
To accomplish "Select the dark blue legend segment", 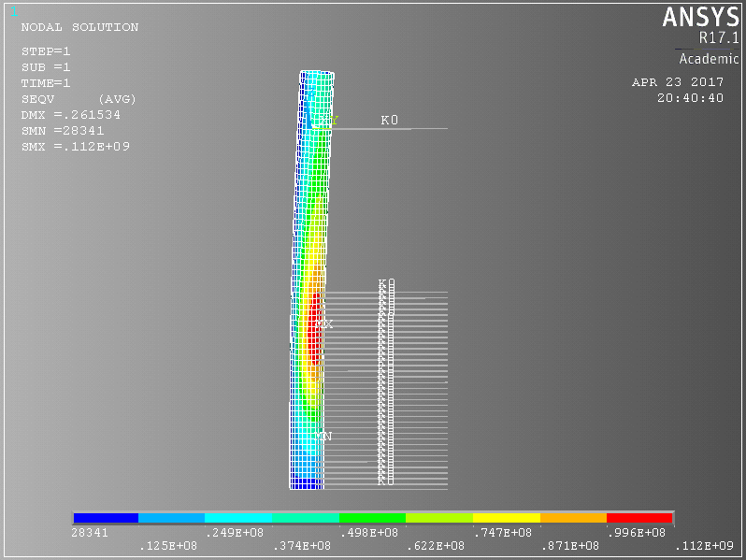I will (106, 518).
